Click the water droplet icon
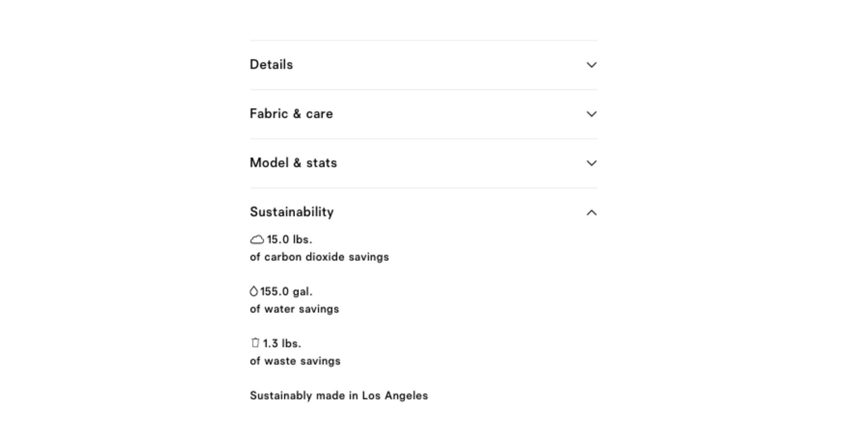Image resolution: width=868 pixels, height=447 pixels. [x=254, y=291]
